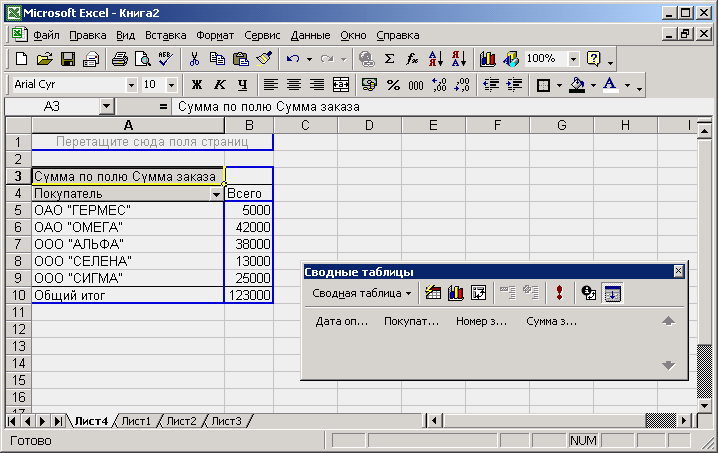Apply Fill Color paint bucket
The image size is (718, 453).
pos(577,85)
